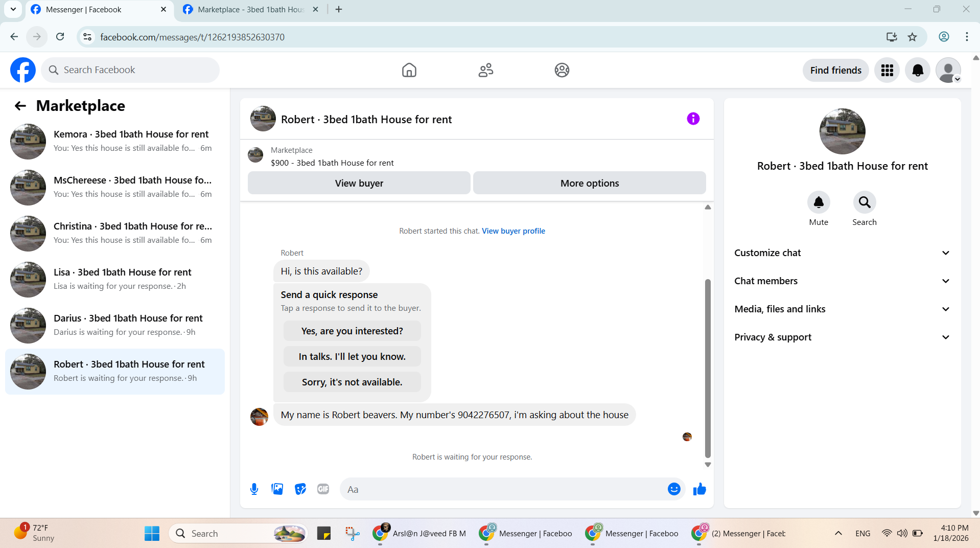Image resolution: width=980 pixels, height=548 pixels.
Task: Open Kemora's house for rent chat
Action: (x=115, y=141)
